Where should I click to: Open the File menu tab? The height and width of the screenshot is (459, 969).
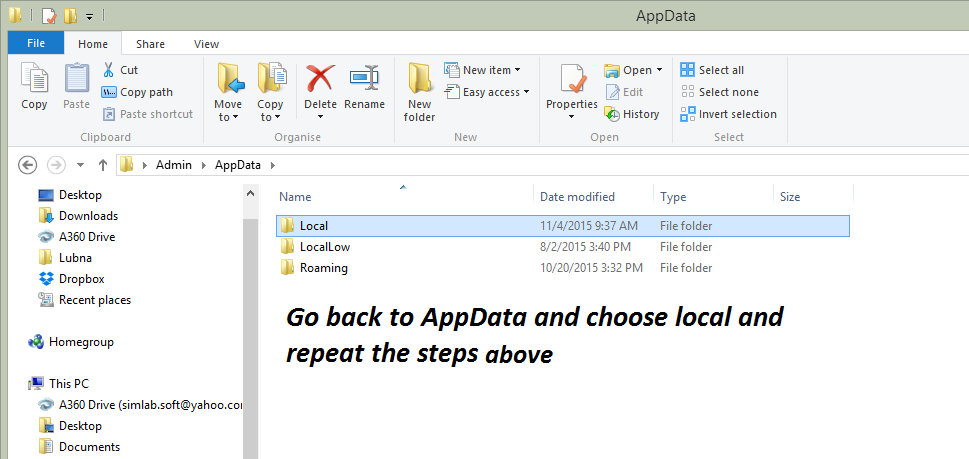36,44
